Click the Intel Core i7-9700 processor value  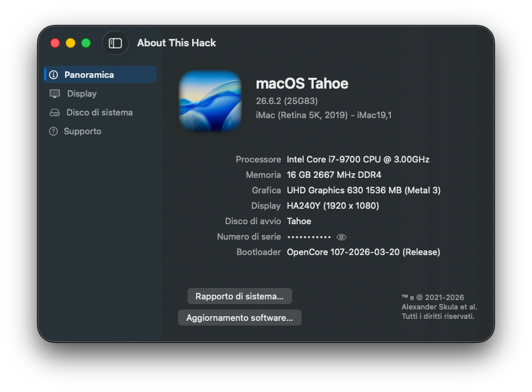(358, 159)
